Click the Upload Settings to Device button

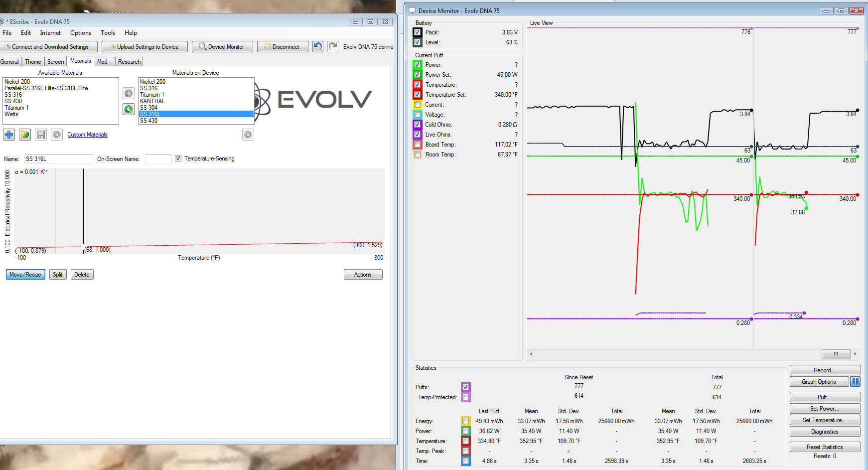[x=145, y=47]
